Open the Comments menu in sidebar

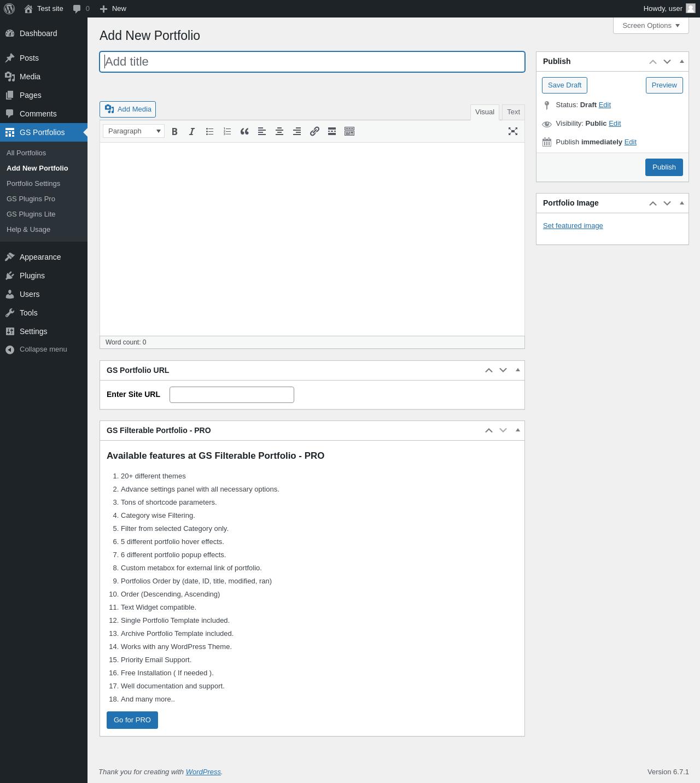(x=44, y=114)
